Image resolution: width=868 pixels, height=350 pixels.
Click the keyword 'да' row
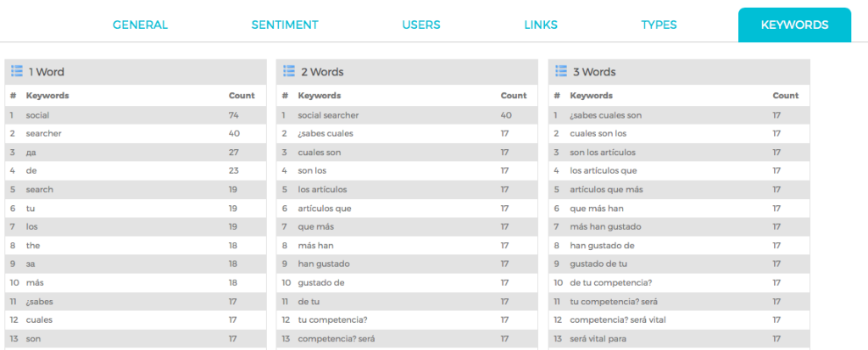click(136, 153)
